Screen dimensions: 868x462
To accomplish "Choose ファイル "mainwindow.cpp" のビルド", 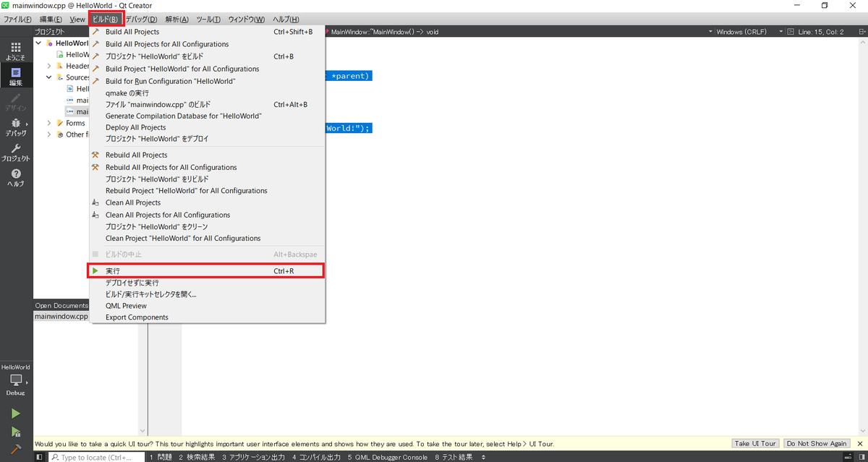I will (207, 104).
